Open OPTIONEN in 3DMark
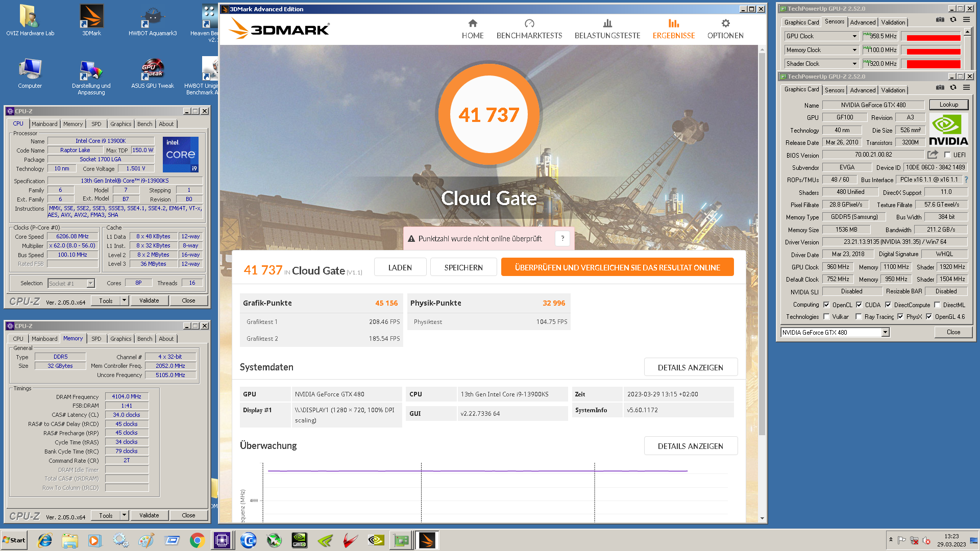 click(x=725, y=29)
